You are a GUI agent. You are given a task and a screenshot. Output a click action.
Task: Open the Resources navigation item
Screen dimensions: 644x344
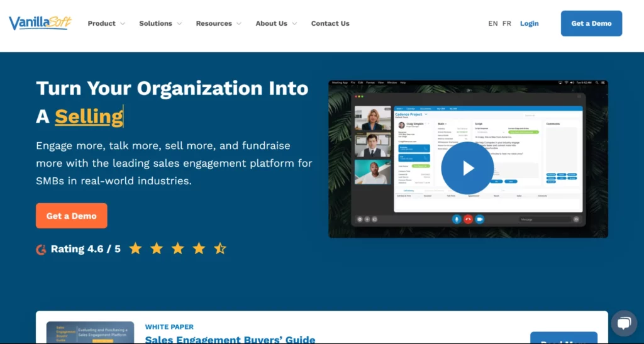(214, 23)
